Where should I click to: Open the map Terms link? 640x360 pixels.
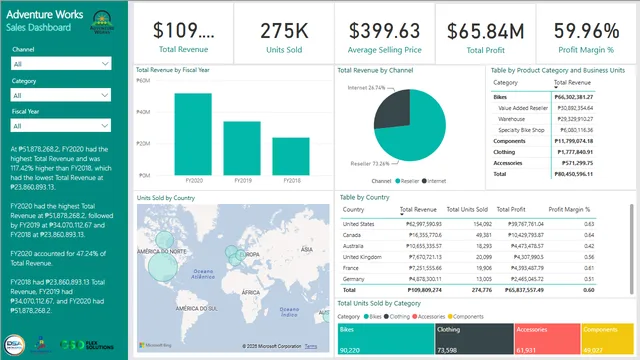coord(311,346)
